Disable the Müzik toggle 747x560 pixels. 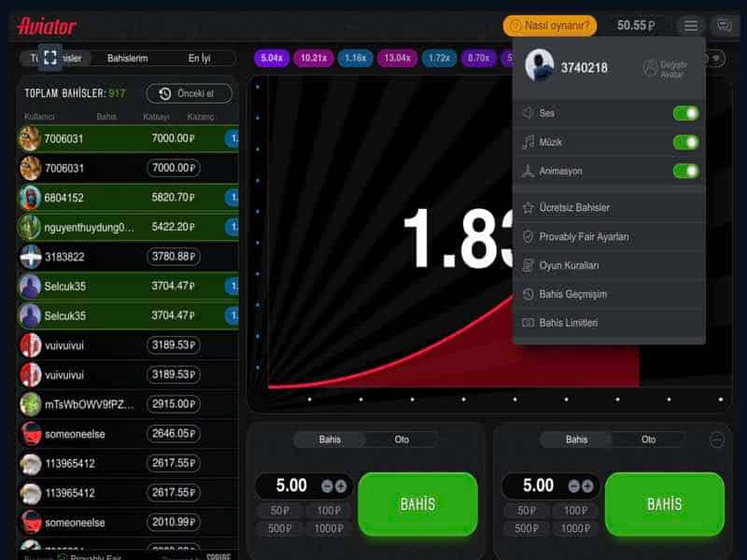[x=685, y=142]
